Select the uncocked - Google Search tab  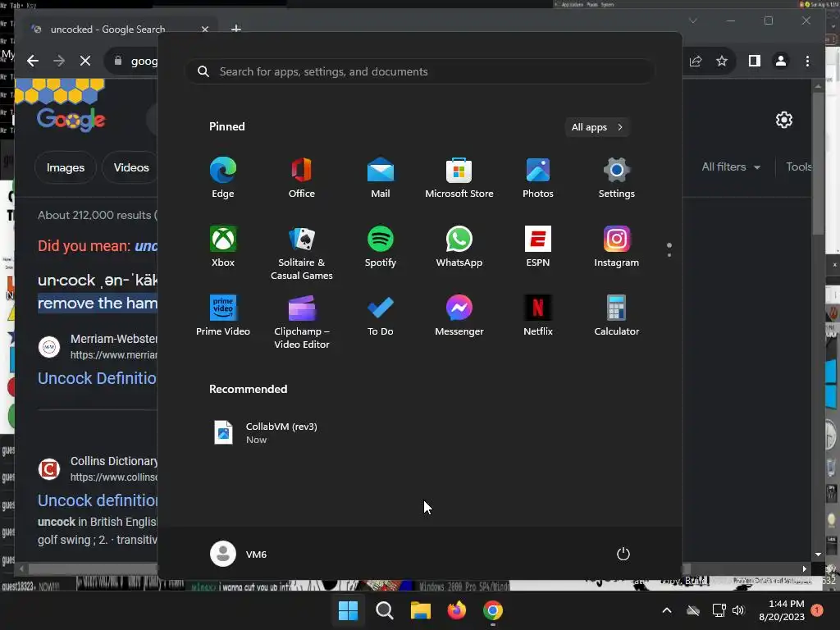pyautogui.click(x=107, y=30)
